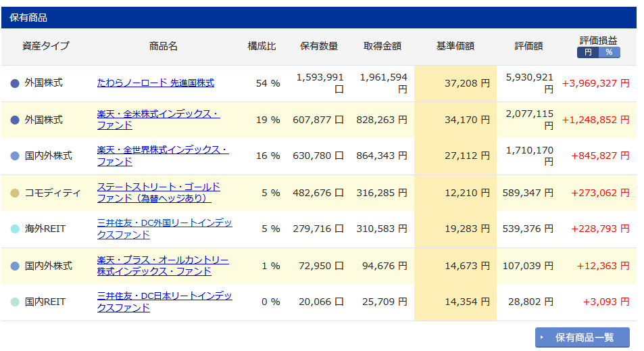The image size is (644, 351).
Task: Click the 資産タイプ column header
Action: (x=45, y=46)
